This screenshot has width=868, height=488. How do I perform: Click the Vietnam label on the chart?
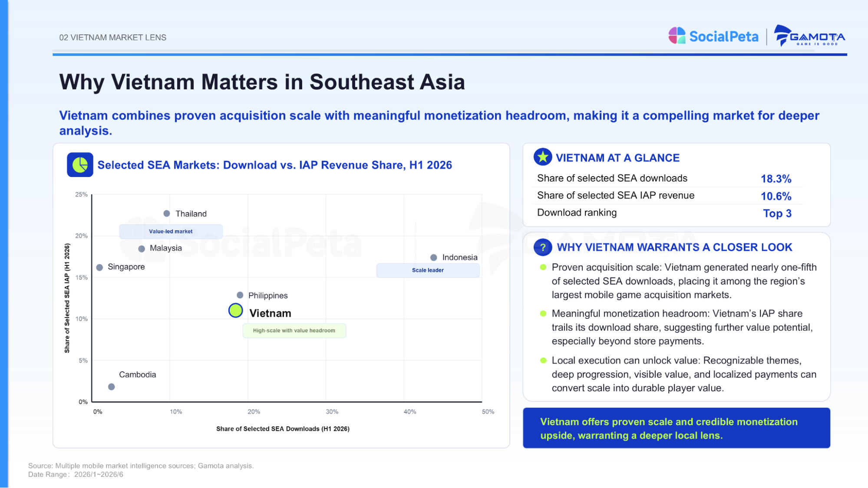pos(270,313)
